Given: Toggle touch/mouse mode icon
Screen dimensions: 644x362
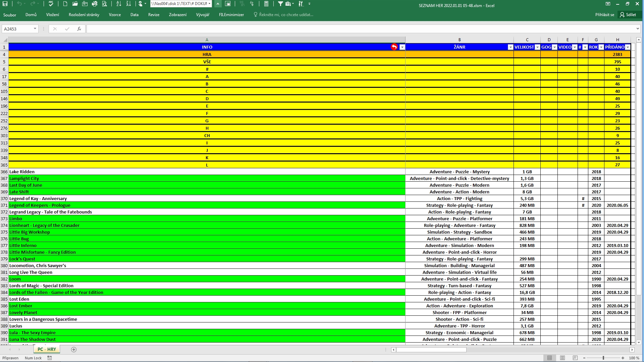Looking at the screenshot, I should pos(141,4).
